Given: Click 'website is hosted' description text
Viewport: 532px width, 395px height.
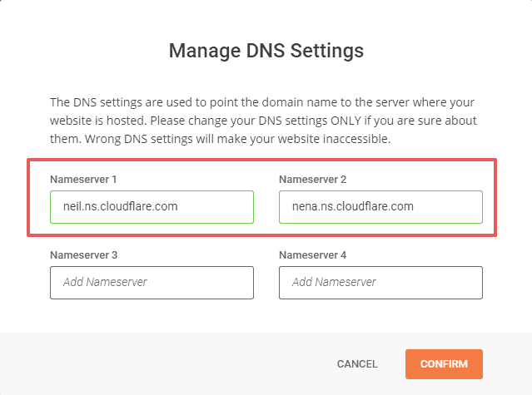Looking at the screenshot, I should pos(98,121).
